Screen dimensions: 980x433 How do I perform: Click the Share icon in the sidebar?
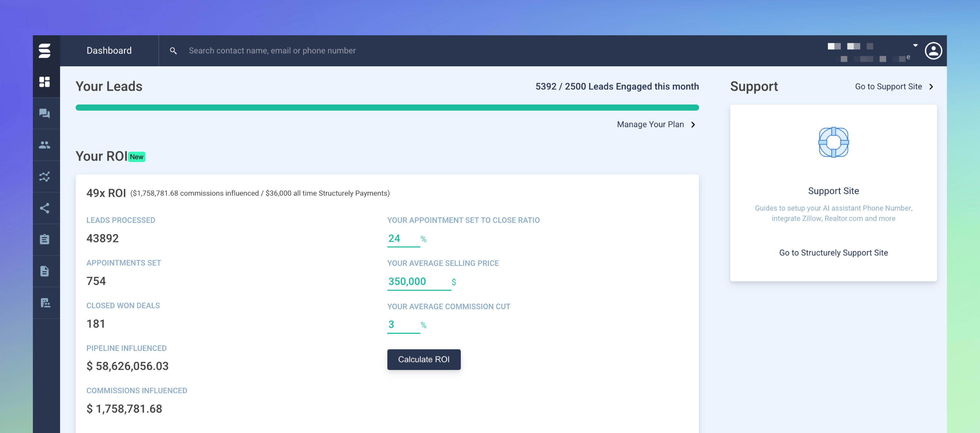(x=45, y=208)
